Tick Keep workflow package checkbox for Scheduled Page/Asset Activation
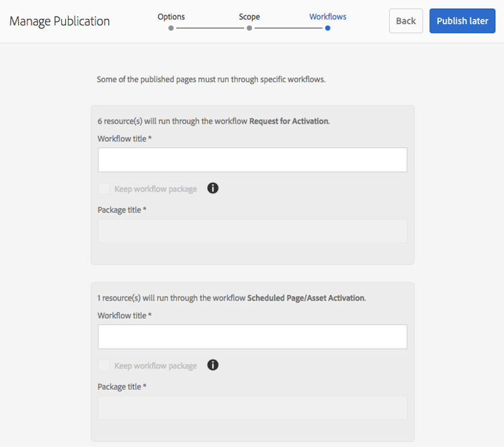 (x=103, y=365)
